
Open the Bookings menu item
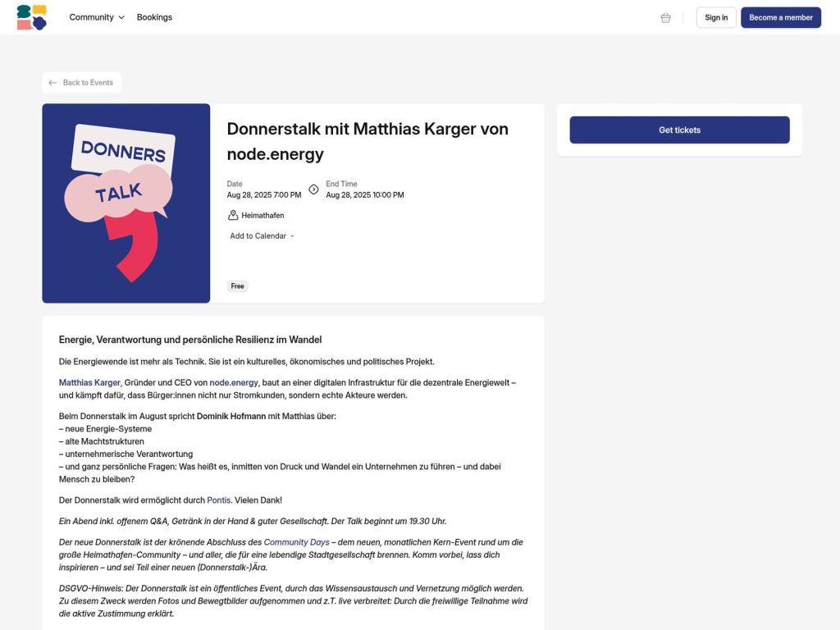154,17
